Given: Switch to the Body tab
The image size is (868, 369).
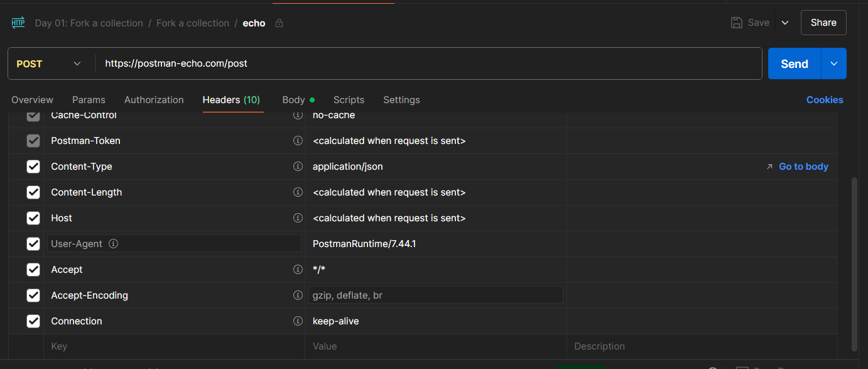Looking at the screenshot, I should point(294,100).
